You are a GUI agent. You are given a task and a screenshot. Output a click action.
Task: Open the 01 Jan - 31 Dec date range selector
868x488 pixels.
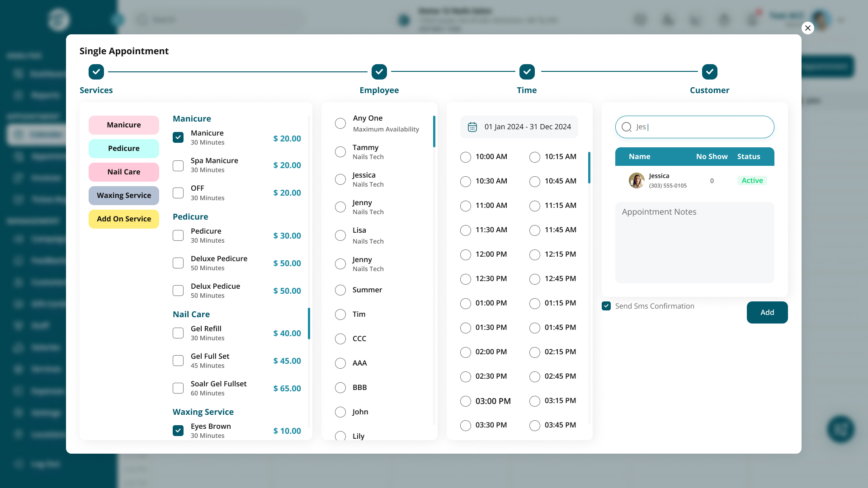coord(527,127)
